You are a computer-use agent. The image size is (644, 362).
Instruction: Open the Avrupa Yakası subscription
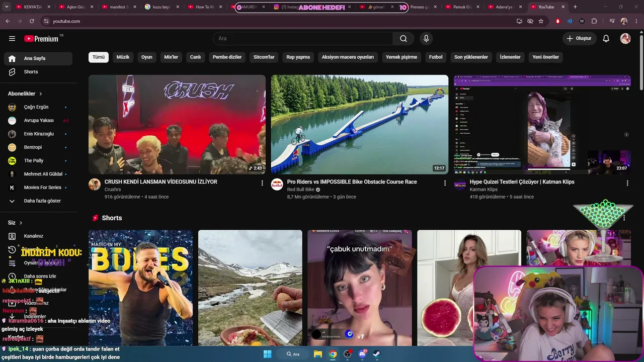pyautogui.click(x=38, y=121)
